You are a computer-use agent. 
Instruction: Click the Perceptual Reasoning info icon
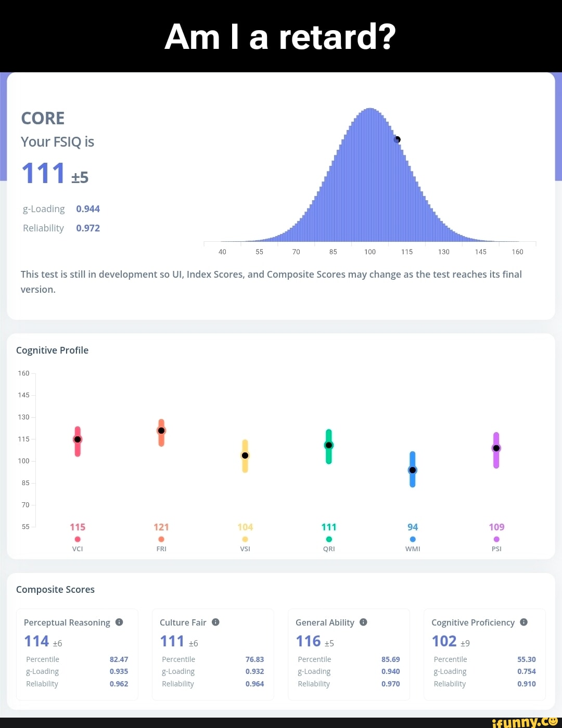tap(119, 622)
